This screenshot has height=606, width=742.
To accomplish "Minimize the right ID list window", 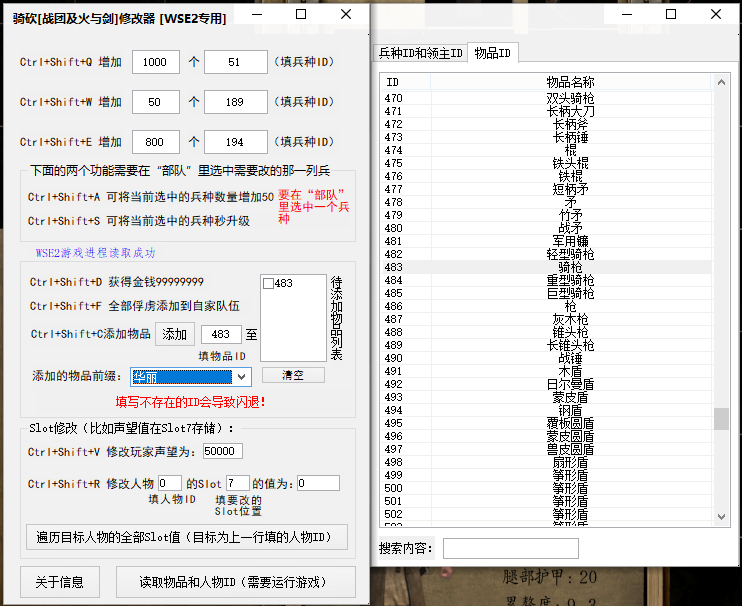I will tap(624, 15).
